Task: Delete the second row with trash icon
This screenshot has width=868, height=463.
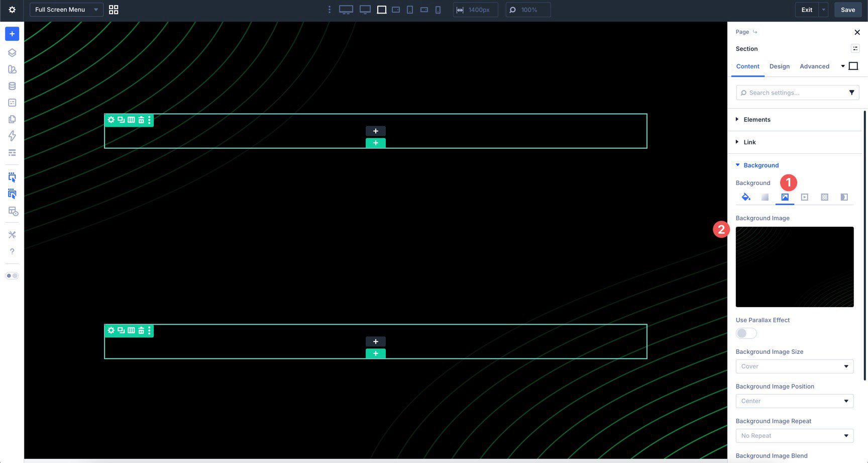Action: tap(141, 330)
